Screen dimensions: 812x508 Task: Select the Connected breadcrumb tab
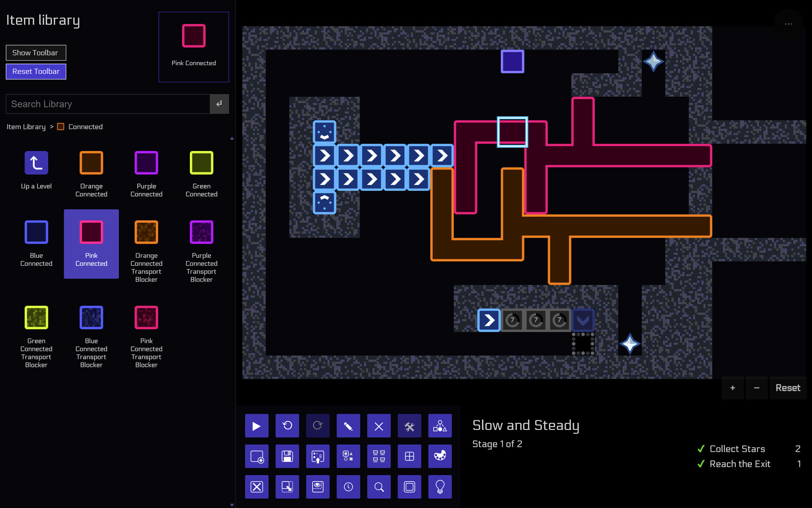pos(86,127)
